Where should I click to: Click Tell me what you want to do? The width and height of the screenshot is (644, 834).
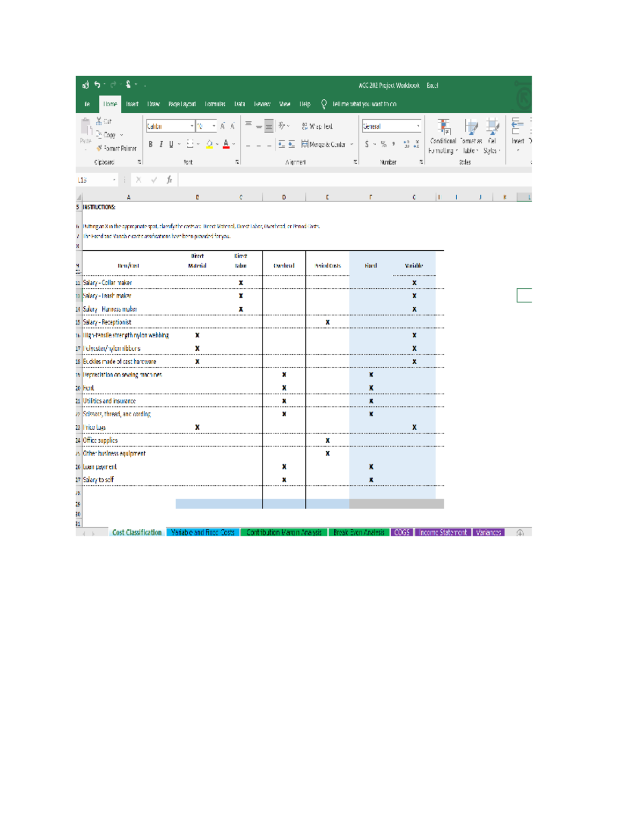point(365,104)
